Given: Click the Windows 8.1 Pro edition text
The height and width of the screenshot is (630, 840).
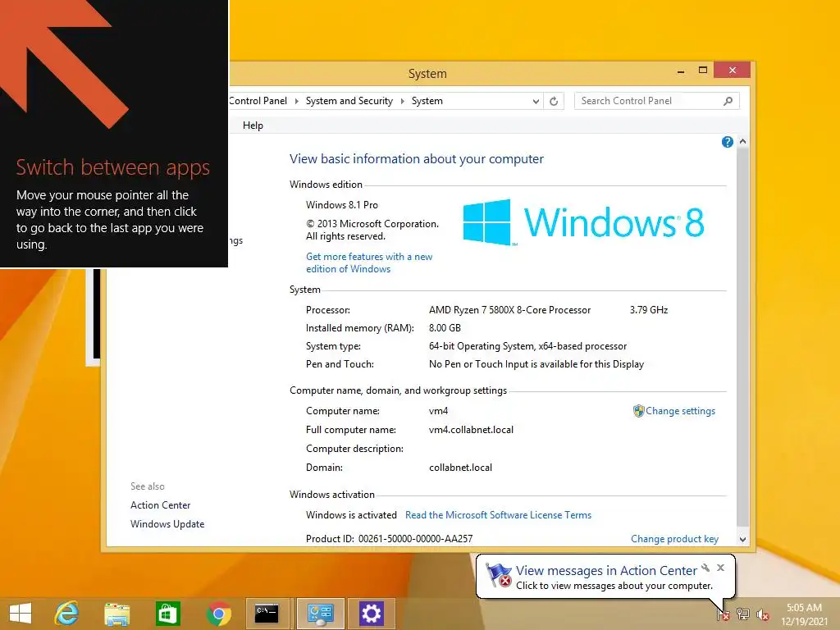Looking at the screenshot, I should [342, 204].
